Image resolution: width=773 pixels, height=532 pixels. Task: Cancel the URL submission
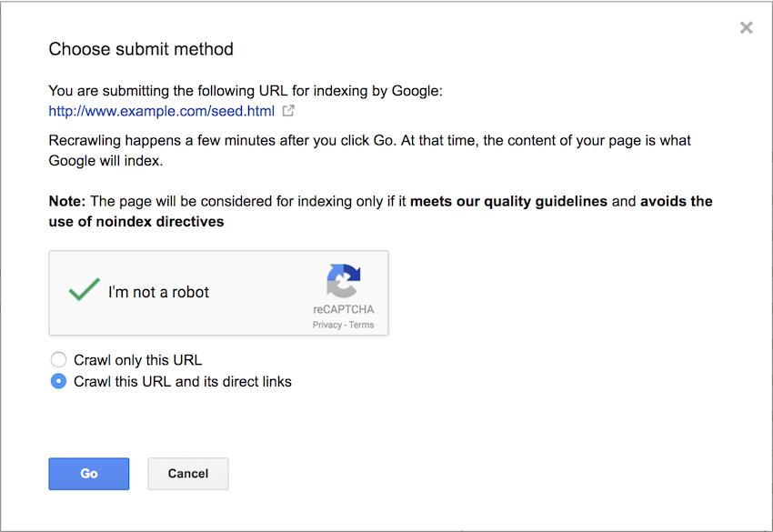coord(187,474)
